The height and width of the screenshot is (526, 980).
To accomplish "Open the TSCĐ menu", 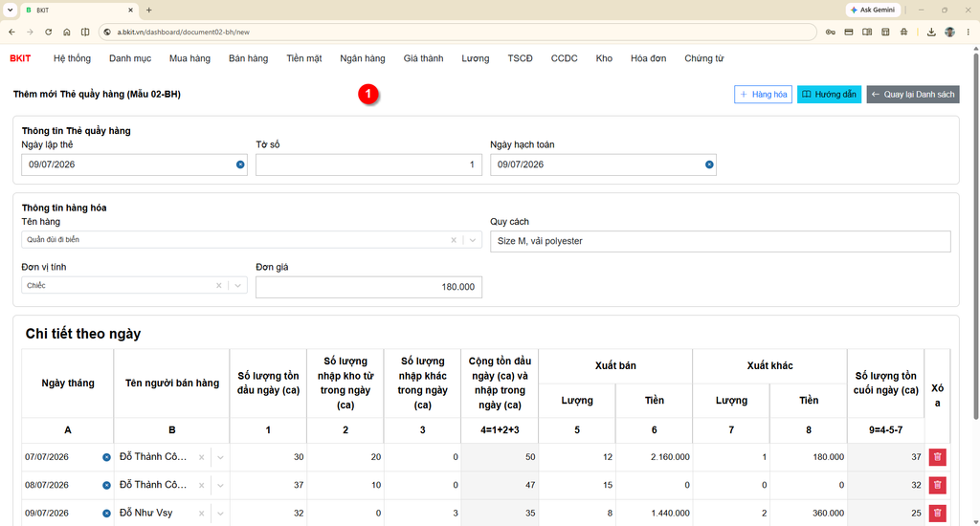I will pyautogui.click(x=520, y=58).
